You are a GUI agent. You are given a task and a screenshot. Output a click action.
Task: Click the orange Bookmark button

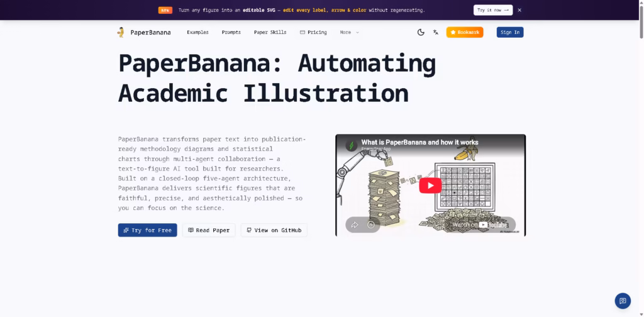click(465, 33)
